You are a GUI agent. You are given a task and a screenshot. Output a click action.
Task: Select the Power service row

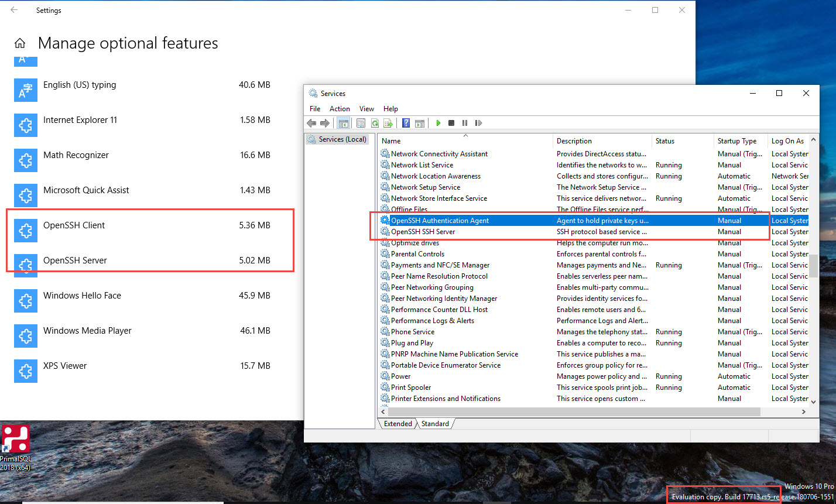(594, 376)
